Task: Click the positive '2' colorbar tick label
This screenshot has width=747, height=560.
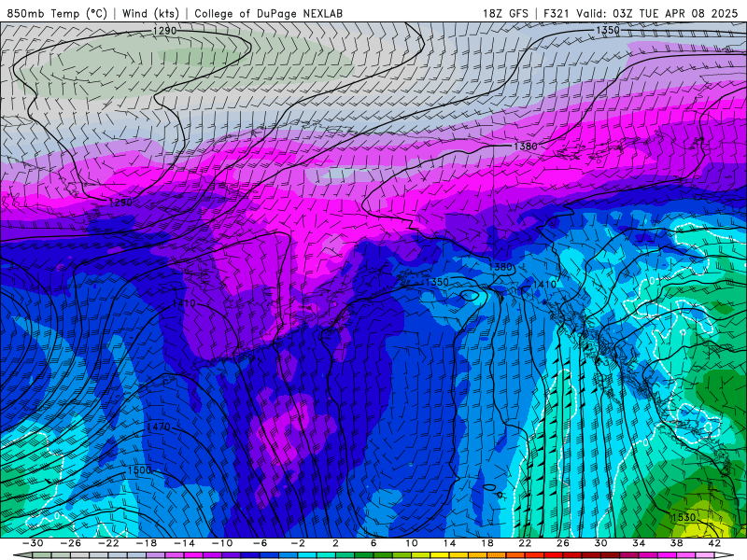Action: click(336, 543)
